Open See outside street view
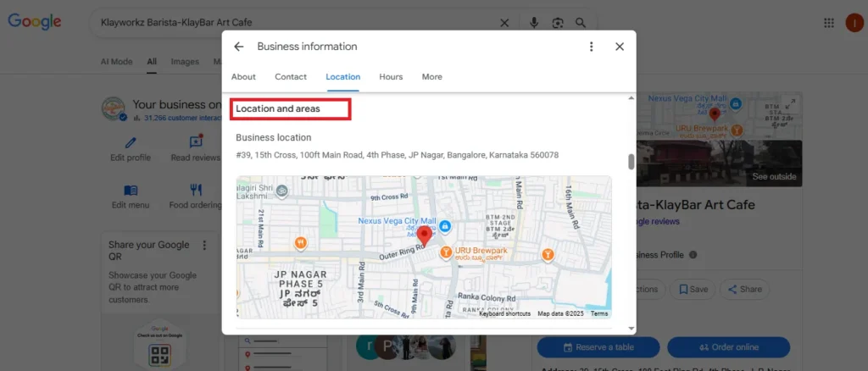Screen dimensions: 868x371 (774, 177)
